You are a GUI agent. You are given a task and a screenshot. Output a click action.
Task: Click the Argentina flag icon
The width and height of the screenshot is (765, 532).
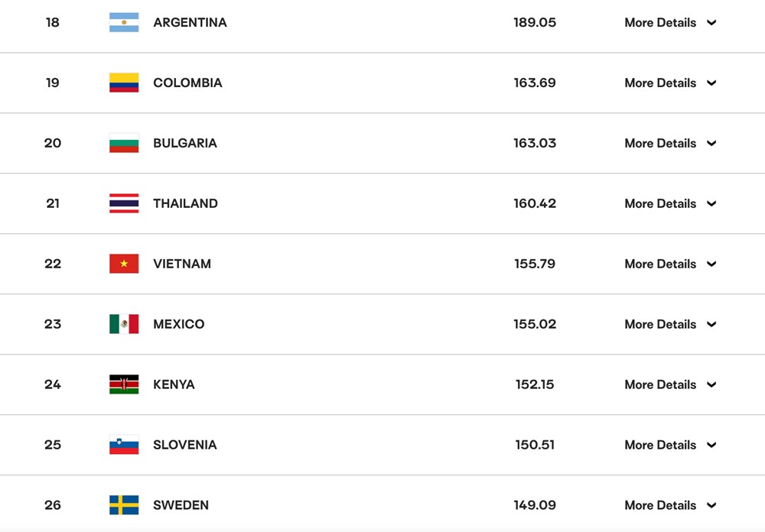124,22
